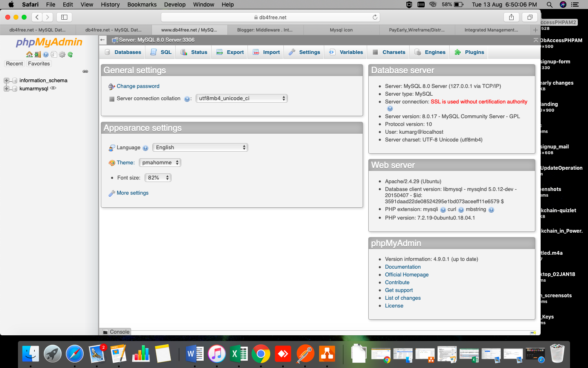This screenshot has width=588, height=368.
Task: Open panel settings via sidebar gear icon
Action: pyautogui.click(x=62, y=54)
